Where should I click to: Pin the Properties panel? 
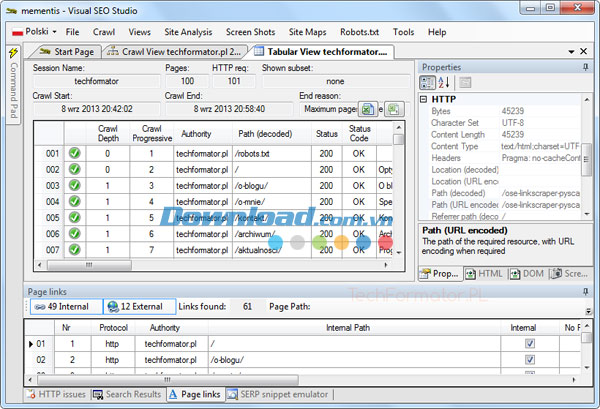click(x=585, y=67)
